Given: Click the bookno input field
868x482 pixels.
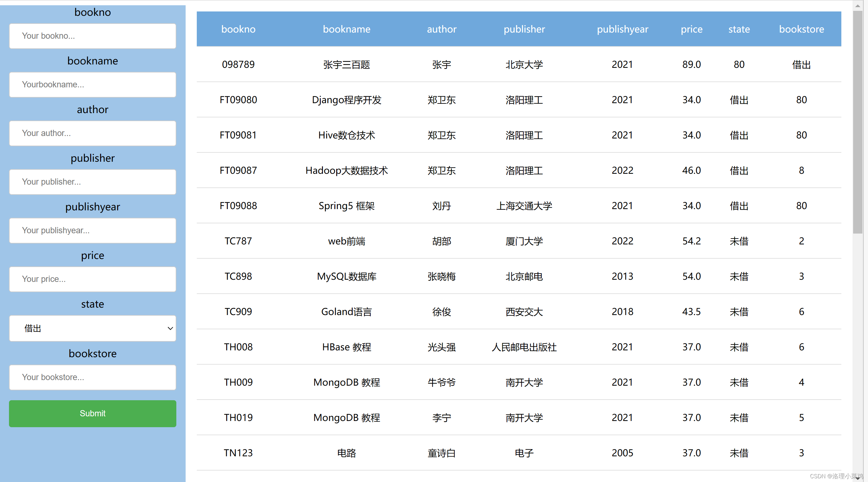Looking at the screenshot, I should (92, 36).
